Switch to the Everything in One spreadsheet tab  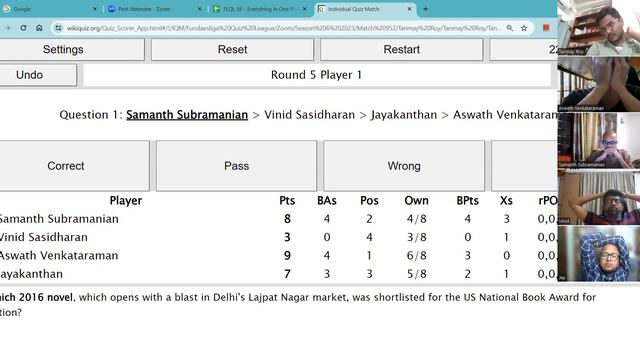[260, 9]
